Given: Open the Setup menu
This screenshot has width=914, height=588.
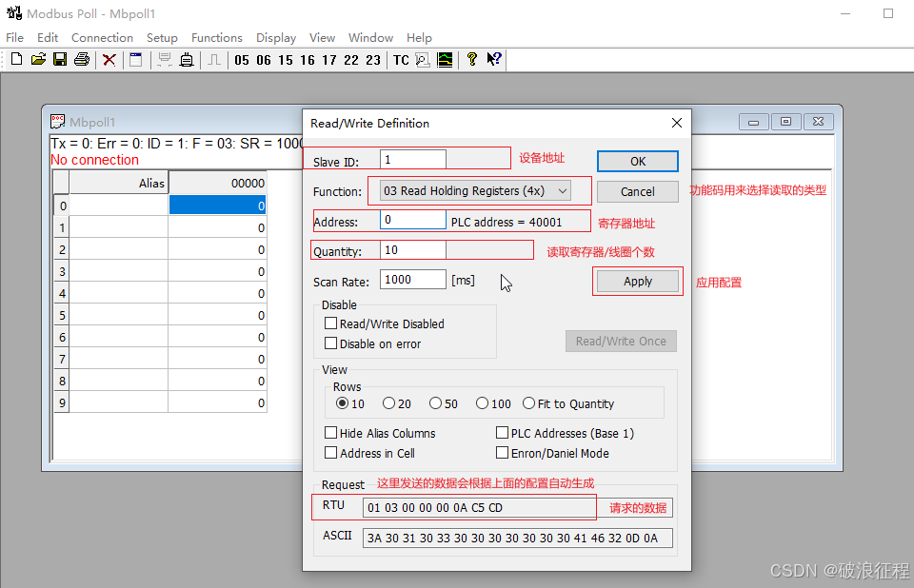Looking at the screenshot, I should click(x=162, y=38).
